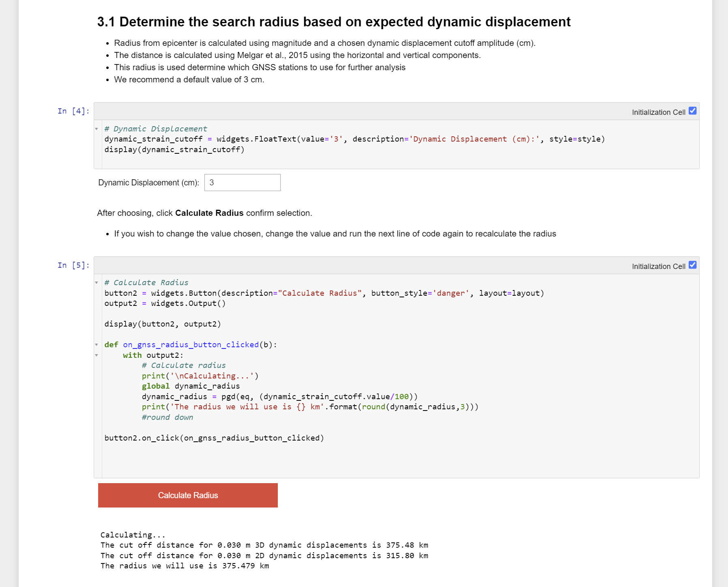Select the Dynamic Displacement (cm) input field
Viewport: 728px width, 587px height.
coord(242,183)
